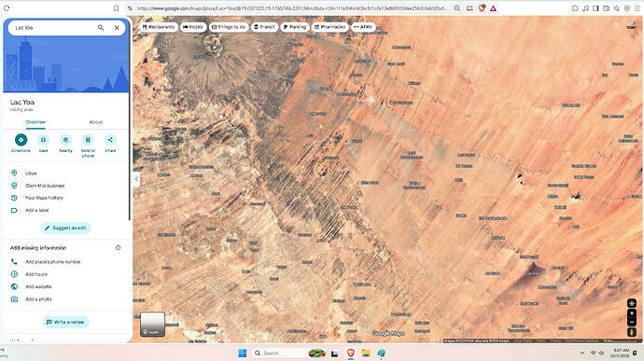644x361 pixels.
Task: Click the magnifier search icon
Action: 101,27
